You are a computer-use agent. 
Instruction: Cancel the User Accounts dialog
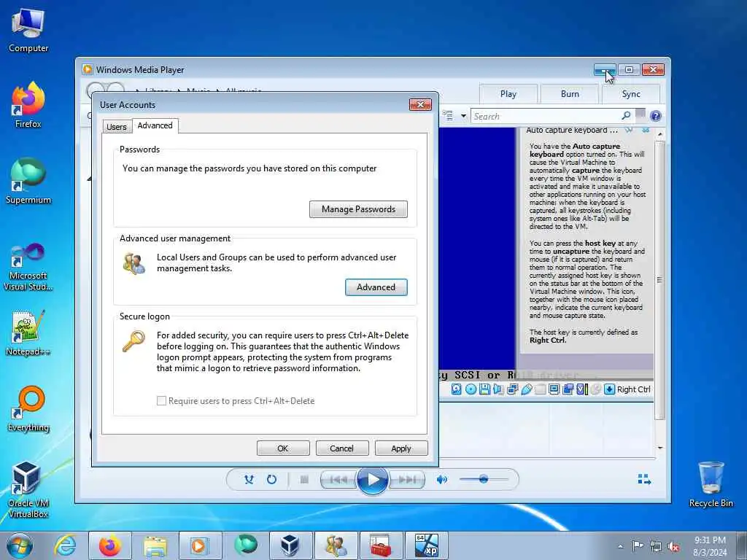[341, 448]
